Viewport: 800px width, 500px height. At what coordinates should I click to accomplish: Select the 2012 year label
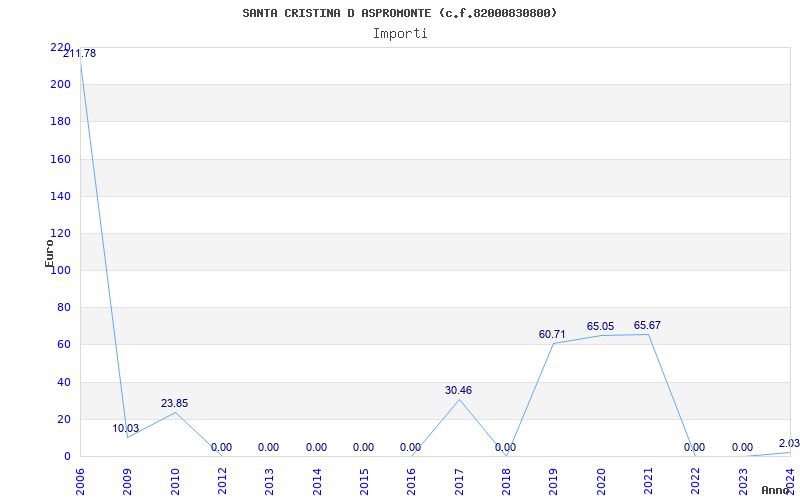222,482
